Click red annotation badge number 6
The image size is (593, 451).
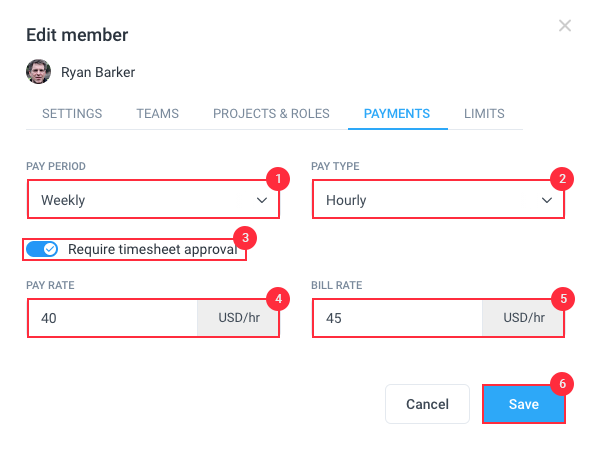click(x=562, y=384)
